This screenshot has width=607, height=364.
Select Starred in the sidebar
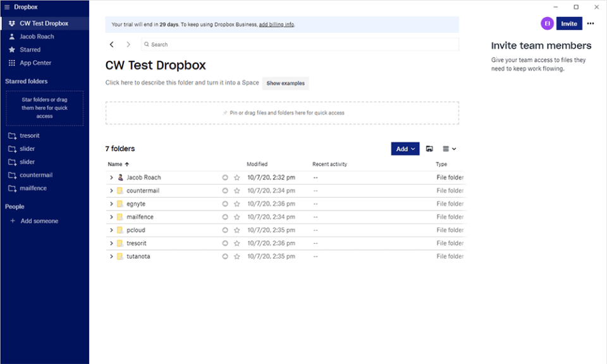30,49
